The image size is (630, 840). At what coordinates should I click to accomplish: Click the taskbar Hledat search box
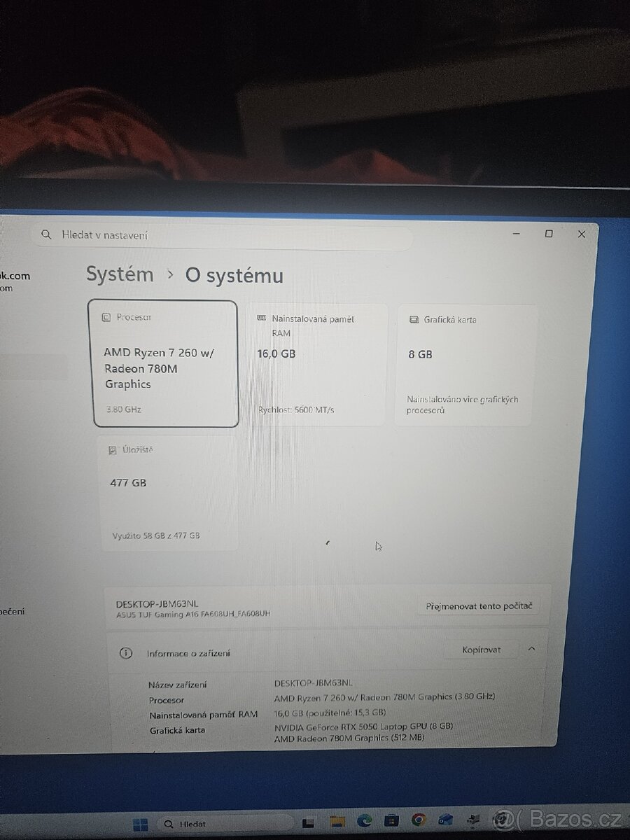pos(225,824)
